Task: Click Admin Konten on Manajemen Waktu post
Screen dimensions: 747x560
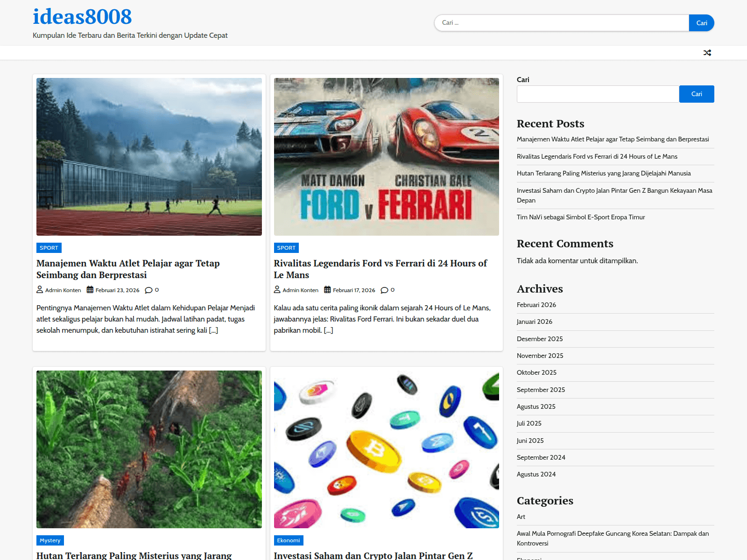Action: click(x=63, y=290)
